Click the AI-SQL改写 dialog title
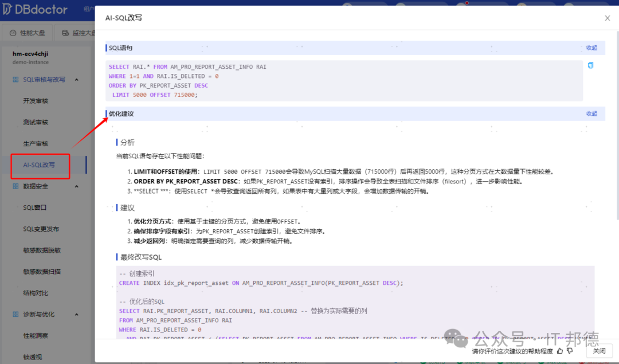This screenshot has height=364, width=619. click(x=124, y=18)
